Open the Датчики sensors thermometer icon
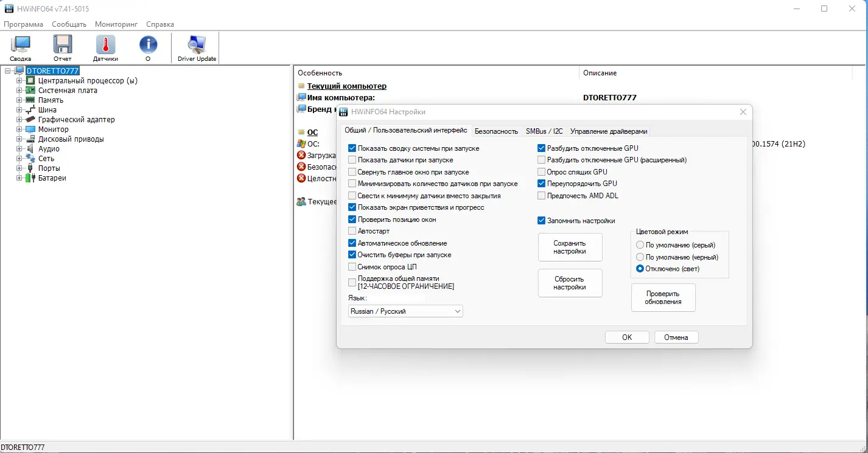The height and width of the screenshot is (453, 868). [105, 44]
